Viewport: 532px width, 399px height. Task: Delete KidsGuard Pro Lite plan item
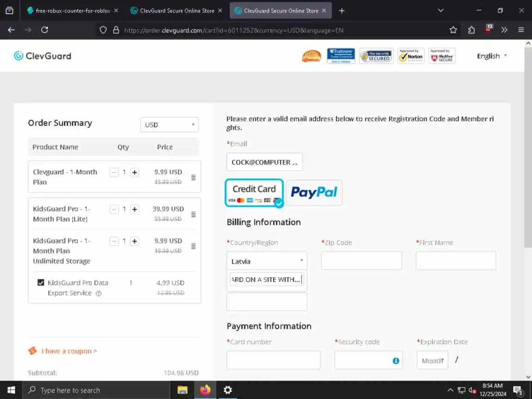tap(193, 214)
